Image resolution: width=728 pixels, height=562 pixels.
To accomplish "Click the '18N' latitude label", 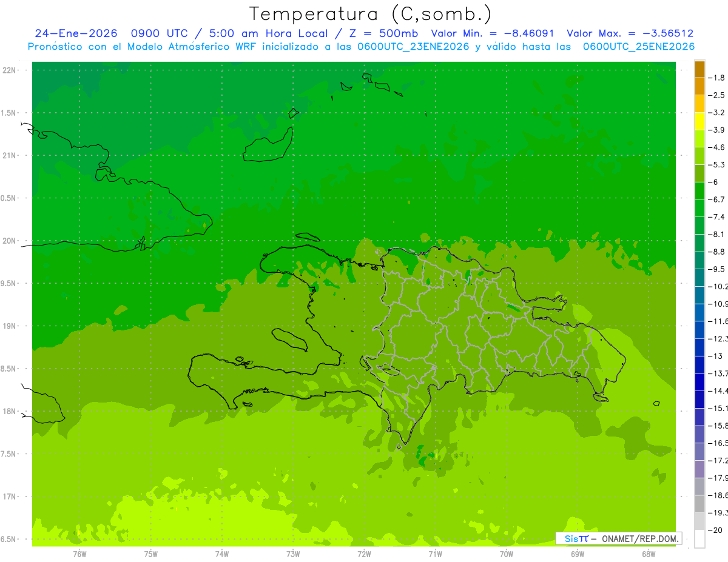I will [x=10, y=411].
